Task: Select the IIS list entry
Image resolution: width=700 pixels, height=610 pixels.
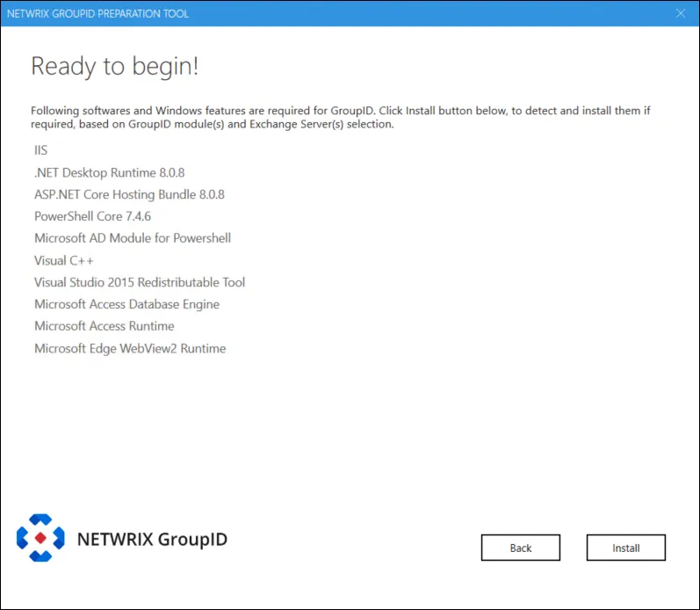Action: coord(40,150)
